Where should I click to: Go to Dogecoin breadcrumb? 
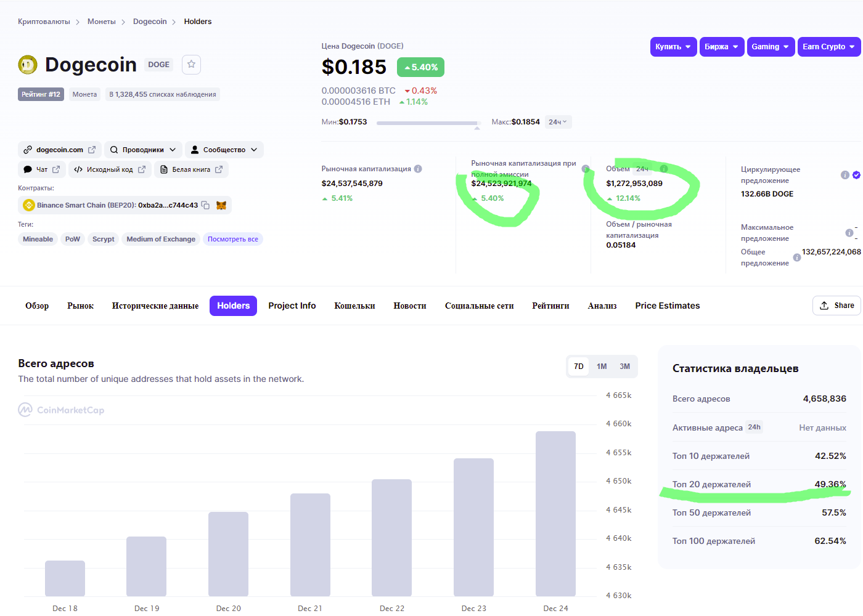(x=150, y=22)
